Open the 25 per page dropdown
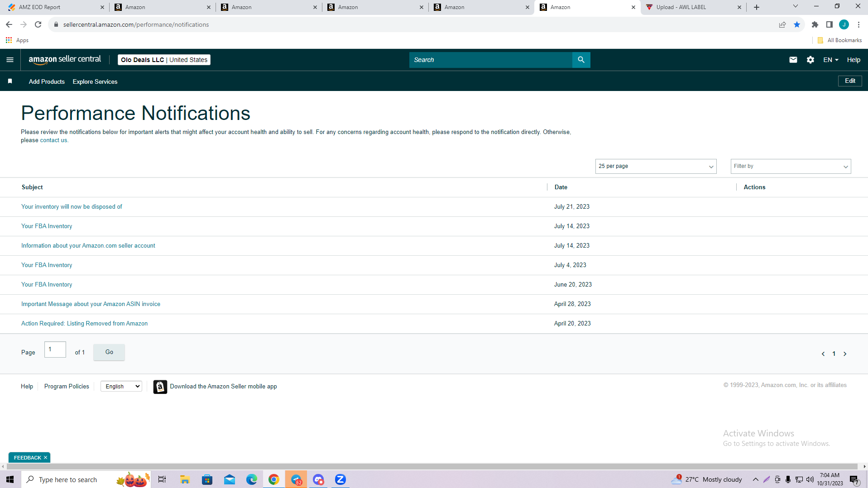The height and width of the screenshot is (488, 868). coord(656,166)
